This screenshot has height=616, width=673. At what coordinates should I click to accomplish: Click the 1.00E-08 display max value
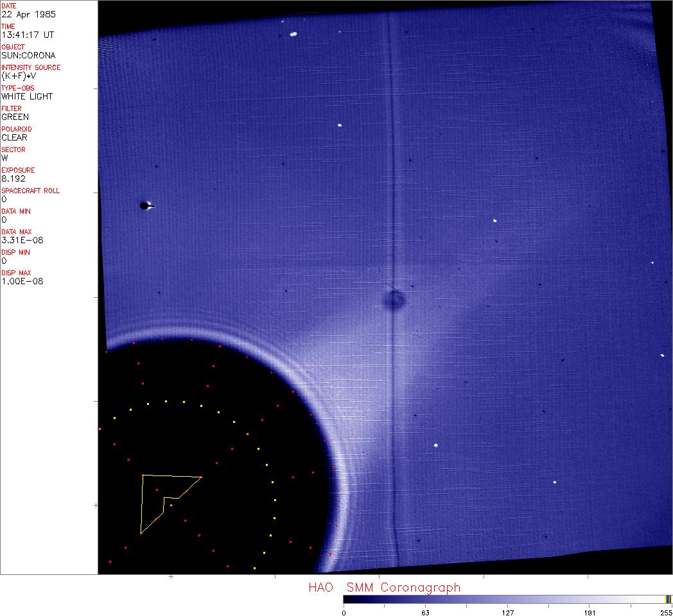[22, 281]
